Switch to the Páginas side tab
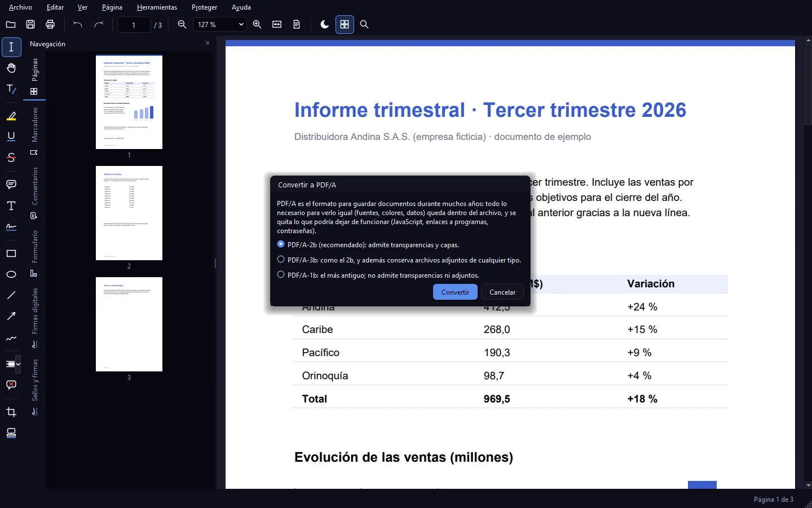The image size is (812, 508). click(34, 77)
